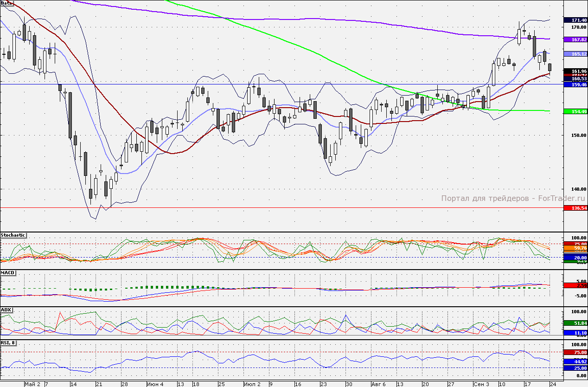Image resolution: width=588 pixels, height=387 pixels.
Task: Select the purple 167.82 price marker
Action: (x=575, y=40)
